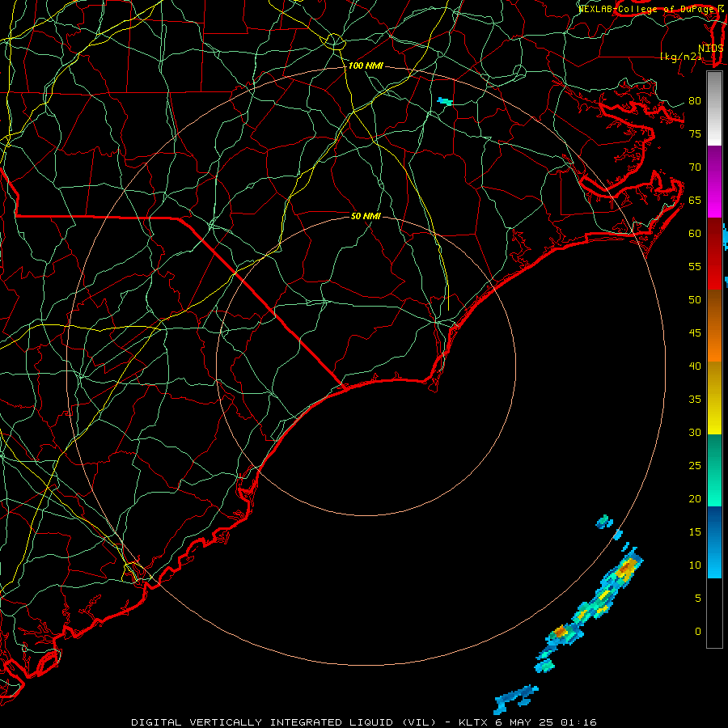Click the small cyan echo inside the 100 NMI ring
This screenshot has height=728, width=728.
[x=445, y=101]
